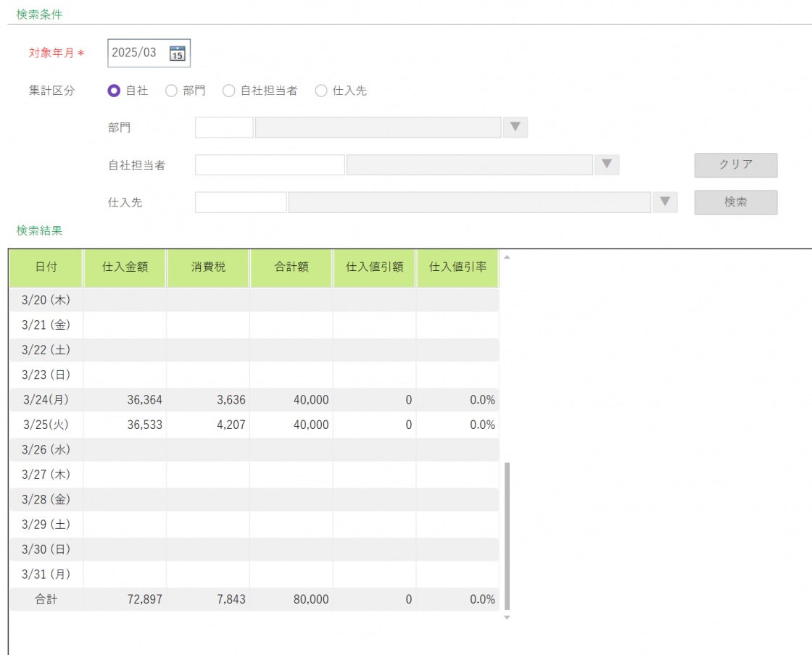Open the 自社担当者 dropdown list
The height and width of the screenshot is (655, 812).
[607, 165]
